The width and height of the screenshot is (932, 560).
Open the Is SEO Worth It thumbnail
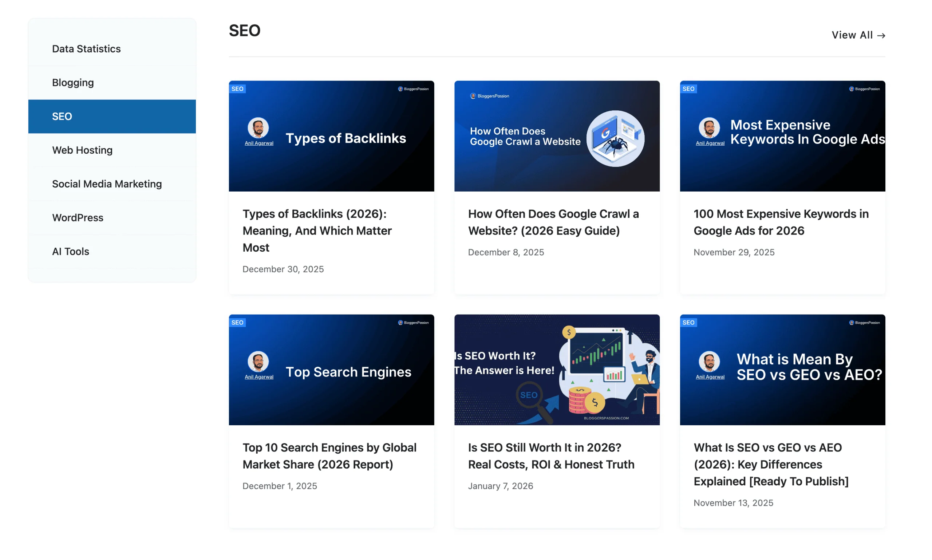click(557, 370)
